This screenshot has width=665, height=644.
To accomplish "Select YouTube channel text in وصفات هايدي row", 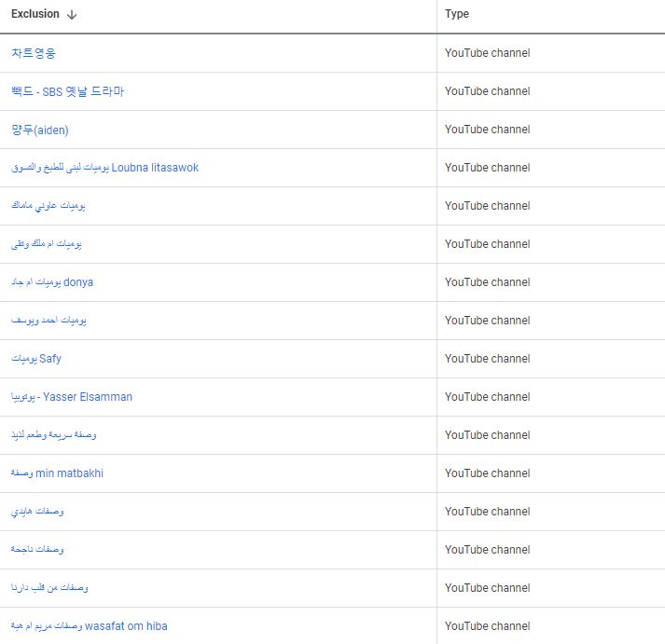I will [487, 512].
